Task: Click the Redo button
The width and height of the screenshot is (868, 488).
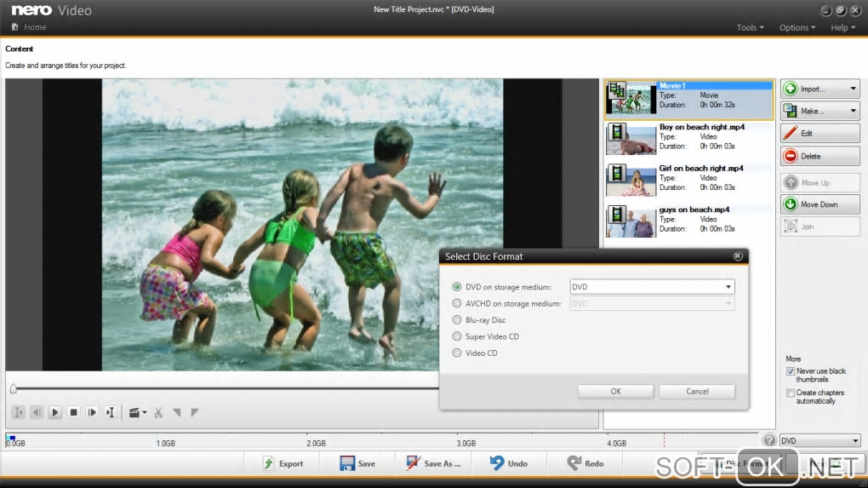Action: [x=585, y=463]
